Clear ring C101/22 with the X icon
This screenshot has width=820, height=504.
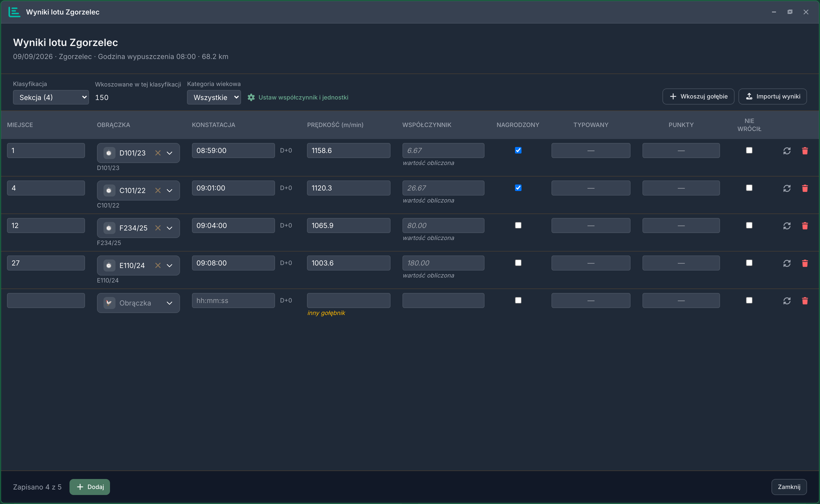[158, 190]
